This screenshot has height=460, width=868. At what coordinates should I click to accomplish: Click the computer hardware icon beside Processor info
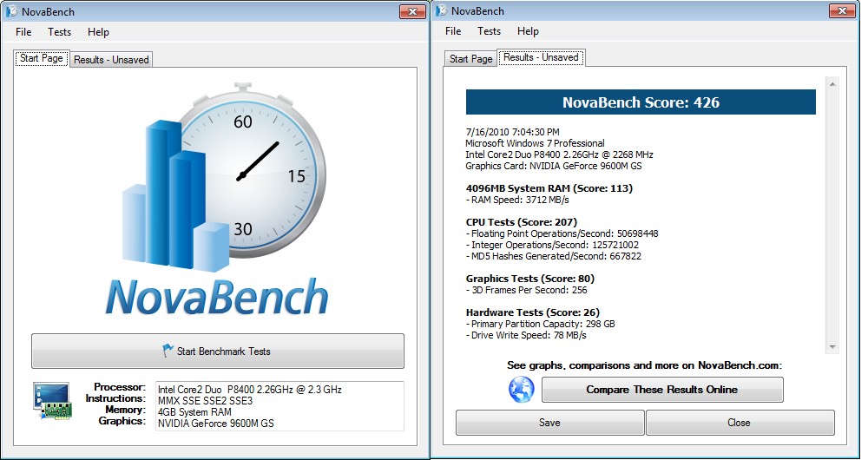click(x=53, y=400)
